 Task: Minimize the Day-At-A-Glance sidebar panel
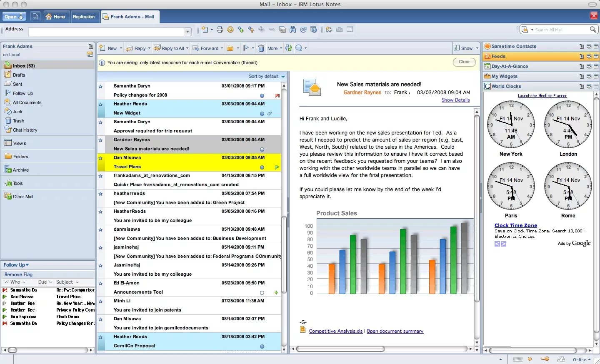point(596,66)
